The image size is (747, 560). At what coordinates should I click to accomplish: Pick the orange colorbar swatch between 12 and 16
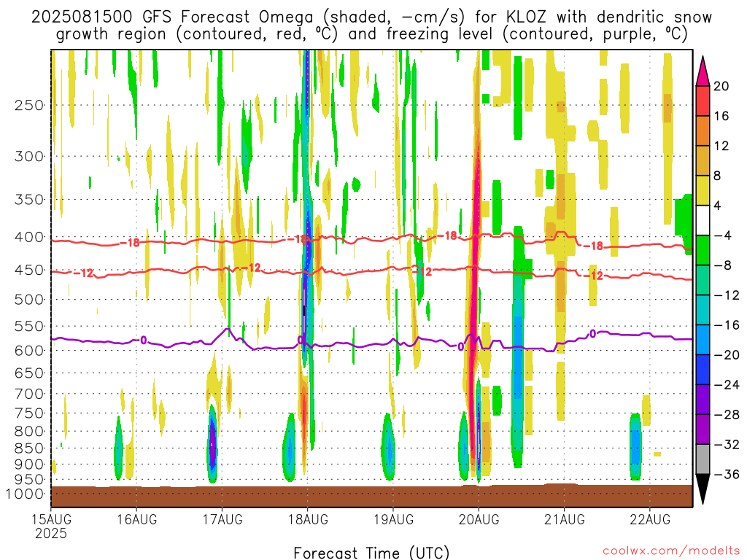coord(703,131)
